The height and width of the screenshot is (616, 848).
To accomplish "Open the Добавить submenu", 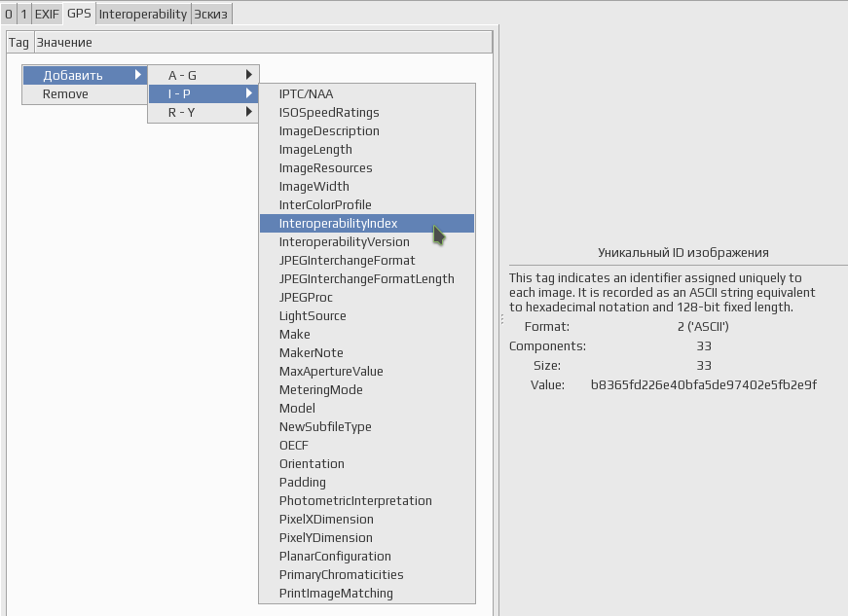I will pos(85,75).
